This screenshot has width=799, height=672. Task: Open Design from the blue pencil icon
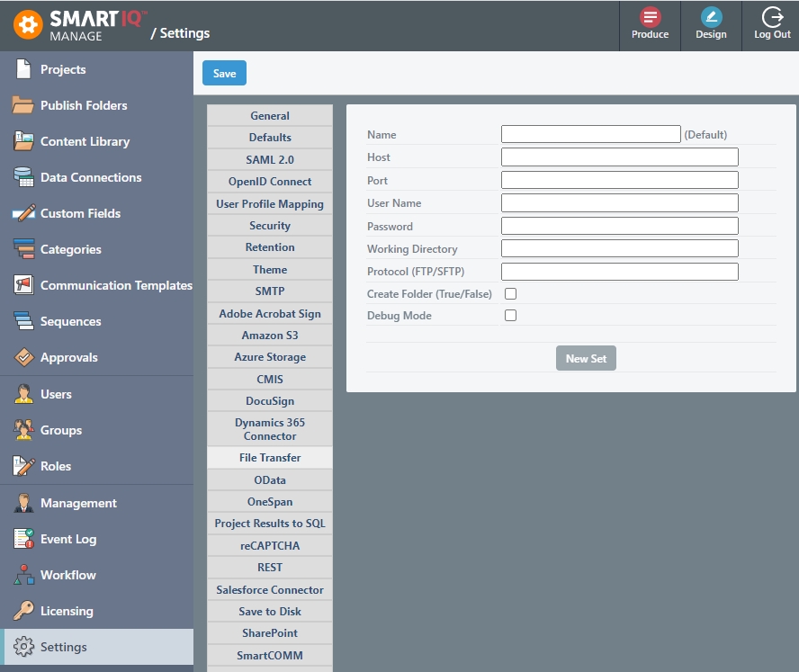pos(712,17)
